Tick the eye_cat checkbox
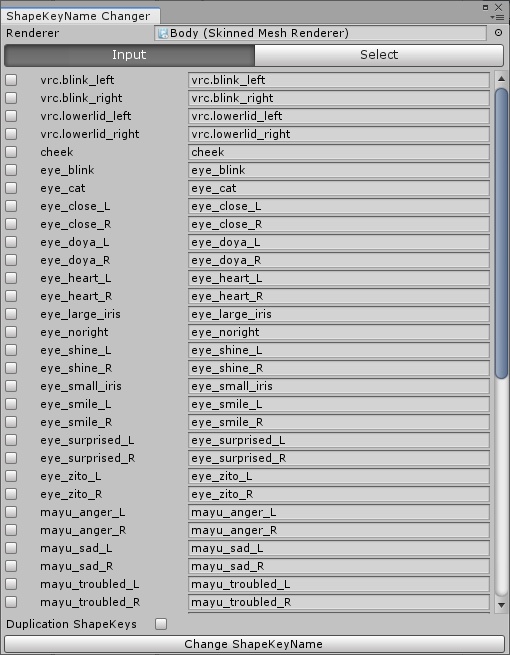 (x=11, y=188)
